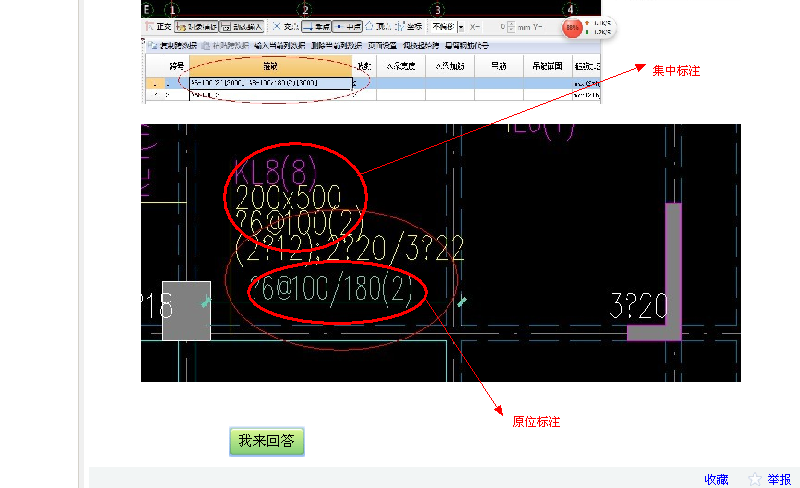Toggle 动态输入 dynamic input button
The width and height of the screenshot is (800, 488).
pos(242,27)
